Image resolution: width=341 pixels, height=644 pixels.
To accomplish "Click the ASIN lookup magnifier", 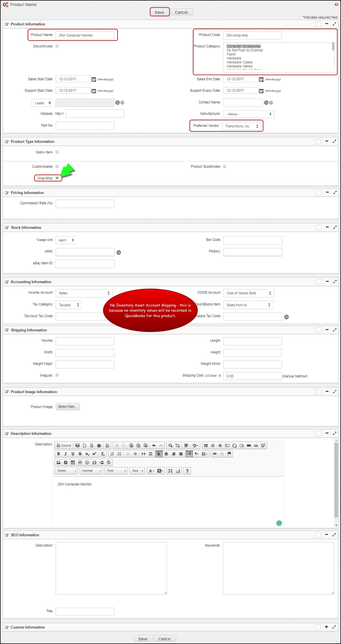I will [119, 252].
